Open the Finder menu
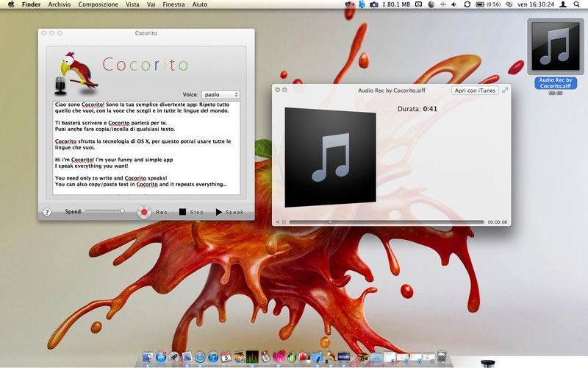 (x=31, y=4)
